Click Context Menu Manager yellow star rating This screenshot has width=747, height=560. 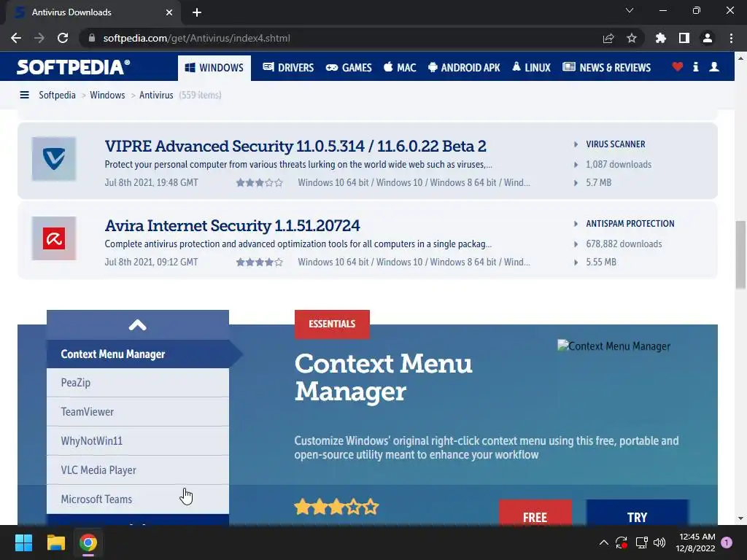(336, 507)
